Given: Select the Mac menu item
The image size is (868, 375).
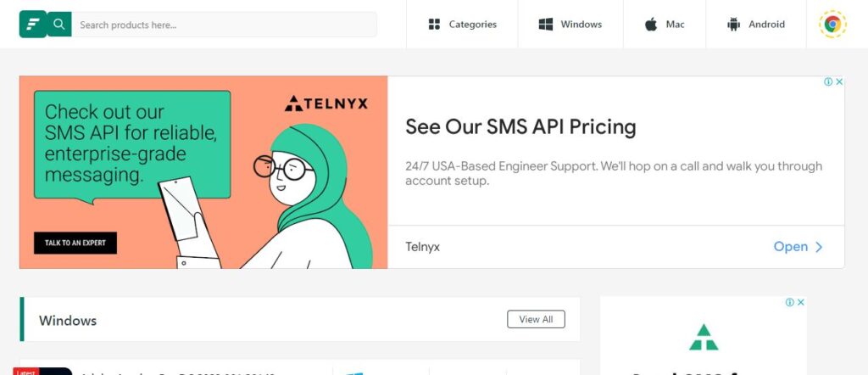Looking at the screenshot, I should pyautogui.click(x=664, y=25).
